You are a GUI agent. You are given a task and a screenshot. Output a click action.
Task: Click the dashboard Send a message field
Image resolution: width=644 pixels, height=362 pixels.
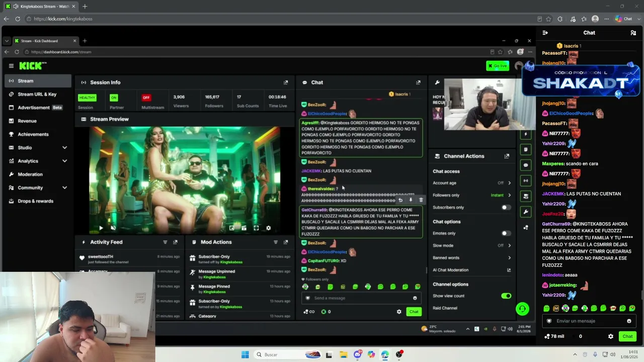[361, 298]
